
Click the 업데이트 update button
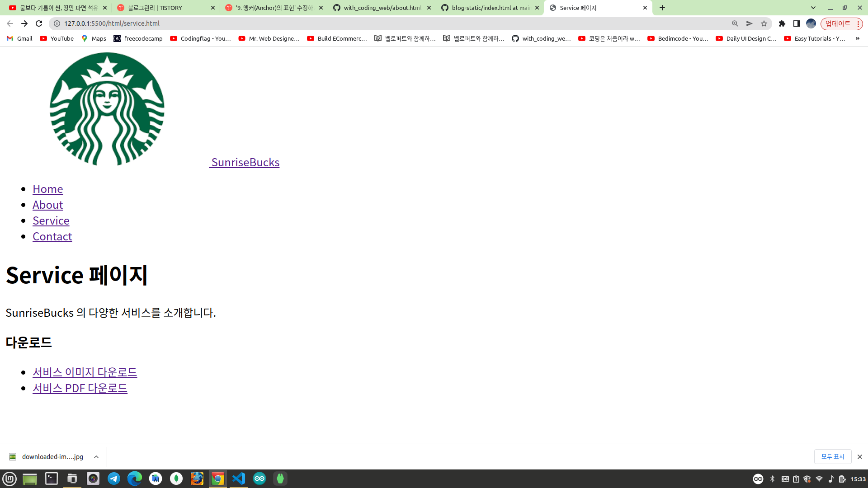(x=838, y=23)
